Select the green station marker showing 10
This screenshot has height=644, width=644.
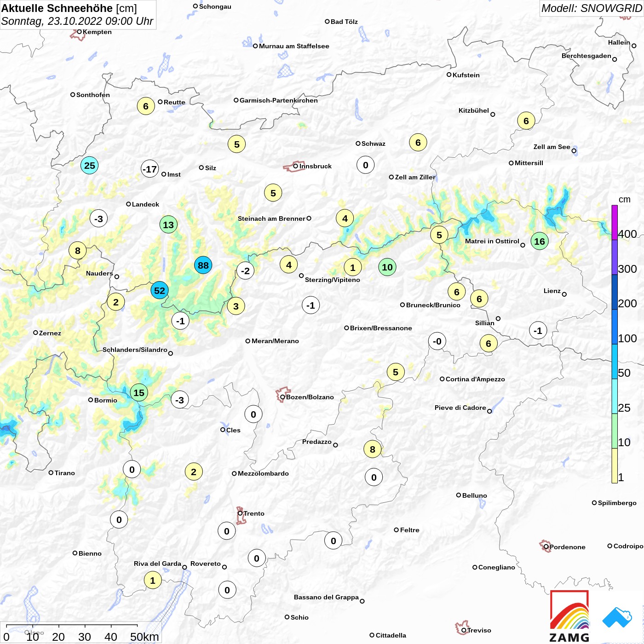coord(387,267)
